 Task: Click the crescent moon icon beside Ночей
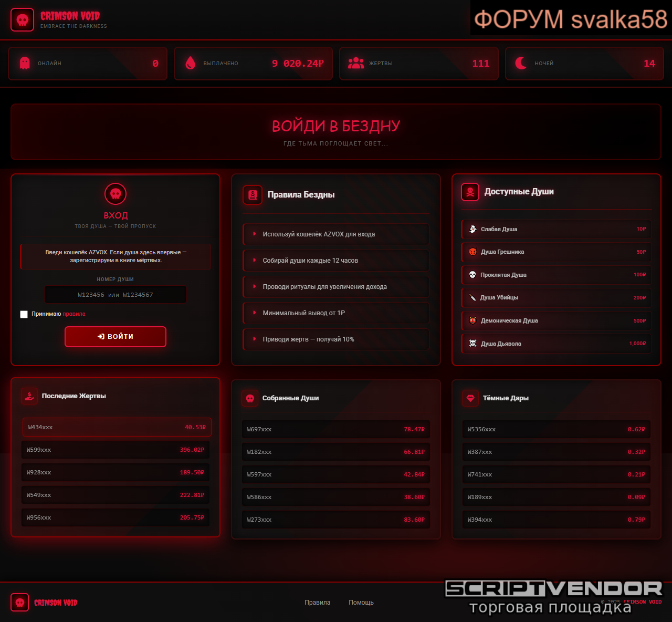[521, 63]
